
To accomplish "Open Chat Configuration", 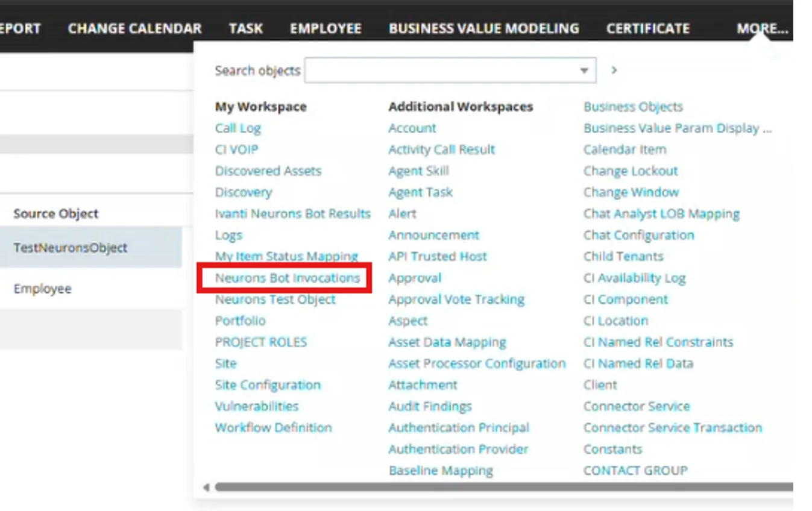I will (638, 235).
